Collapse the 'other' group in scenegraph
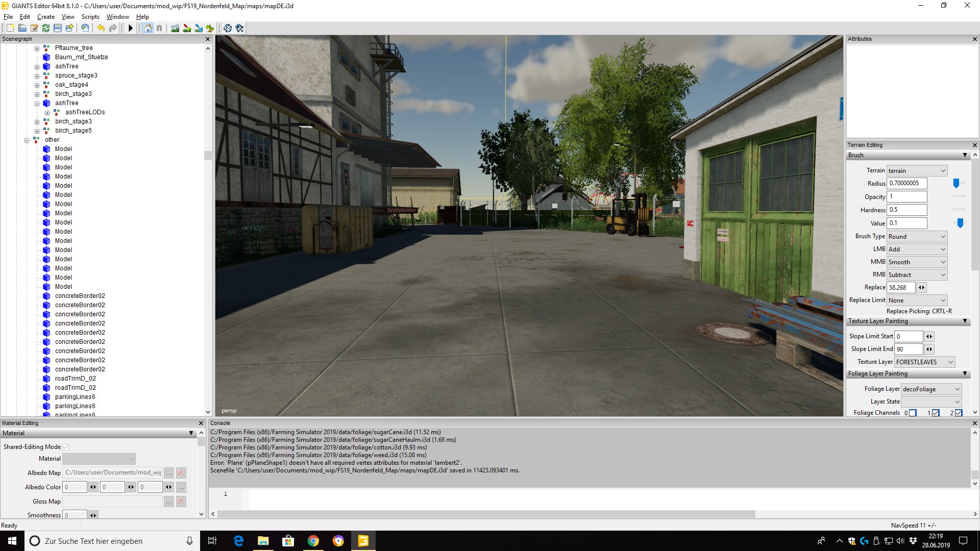This screenshot has height=551, width=980. [x=27, y=140]
